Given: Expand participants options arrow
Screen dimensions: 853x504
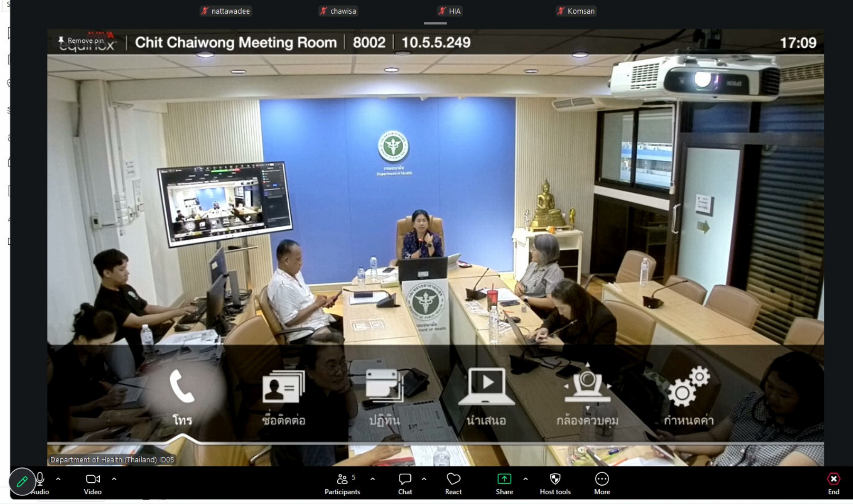Looking at the screenshot, I should tap(373, 479).
